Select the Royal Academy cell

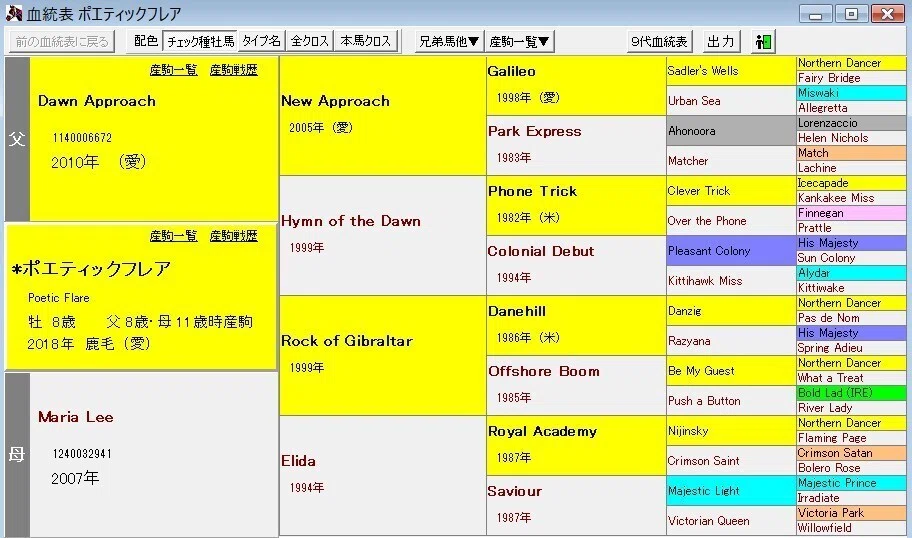pyautogui.click(x=576, y=445)
